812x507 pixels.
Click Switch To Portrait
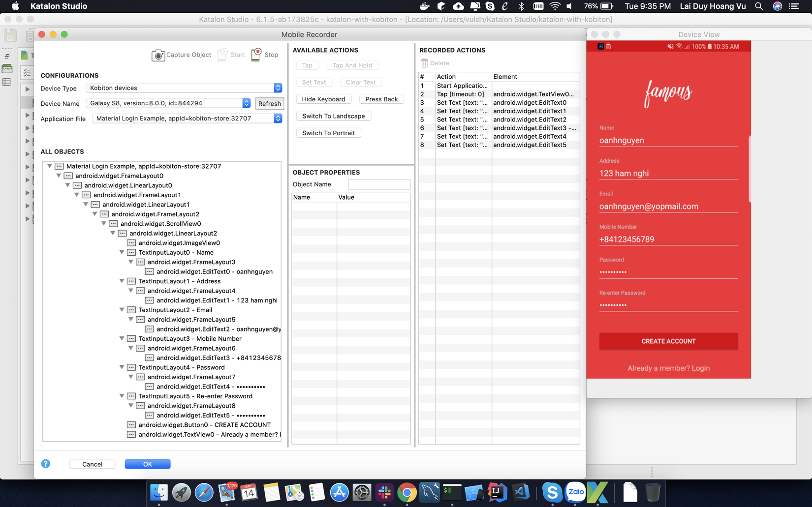pyautogui.click(x=328, y=133)
